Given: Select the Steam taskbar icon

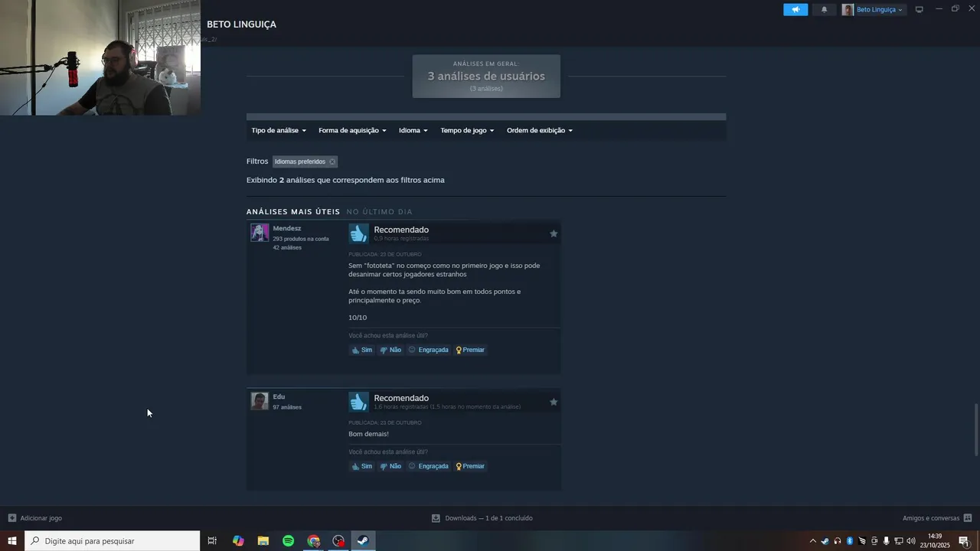Looking at the screenshot, I should (x=364, y=541).
